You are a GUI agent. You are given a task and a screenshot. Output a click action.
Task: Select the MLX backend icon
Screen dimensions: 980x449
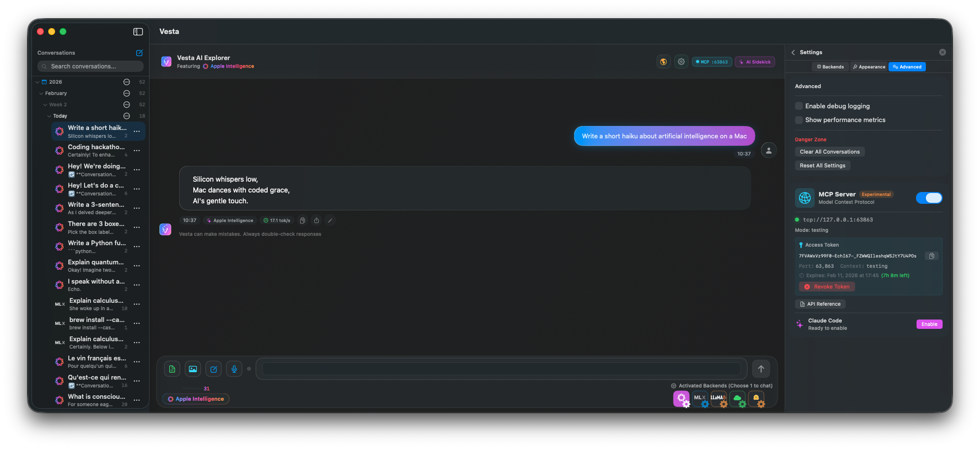tap(700, 398)
